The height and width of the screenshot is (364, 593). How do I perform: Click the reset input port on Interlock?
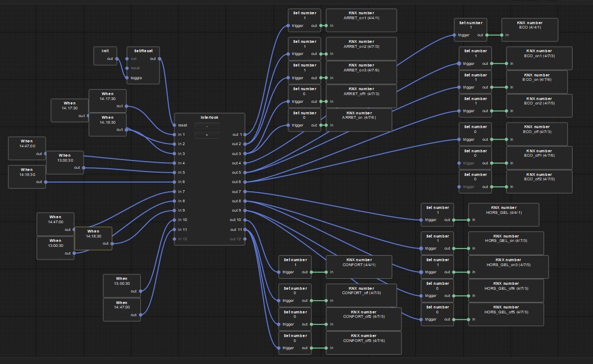pyautogui.click(x=174, y=125)
